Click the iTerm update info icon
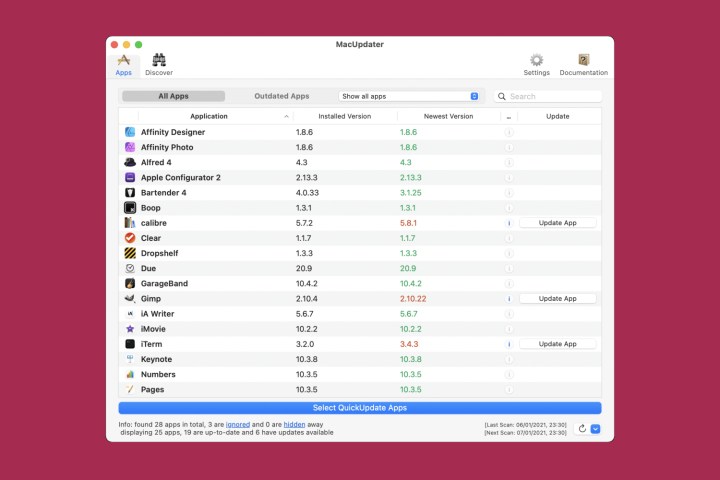This screenshot has width=720, height=480. 509,344
